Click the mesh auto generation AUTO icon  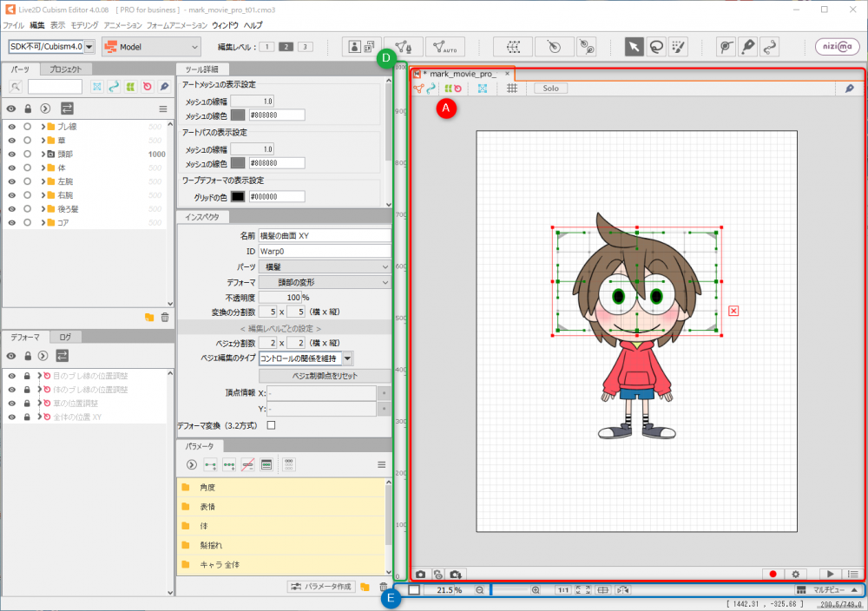coord(445,47)
